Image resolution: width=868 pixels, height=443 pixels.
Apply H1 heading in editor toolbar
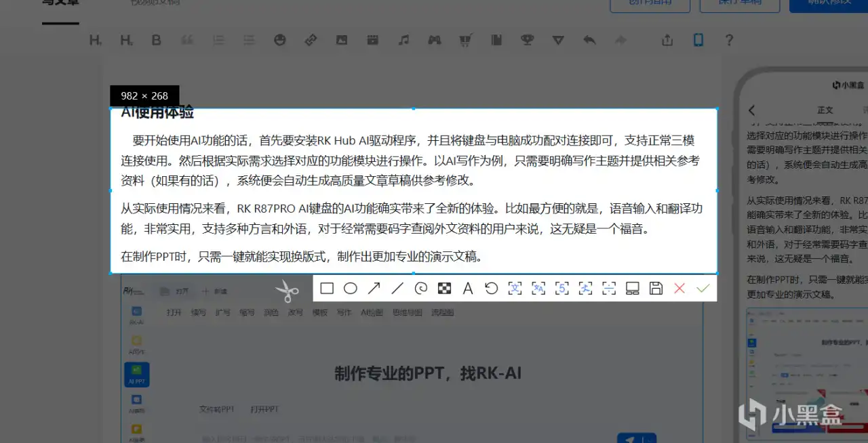click(x=95, y=41)
